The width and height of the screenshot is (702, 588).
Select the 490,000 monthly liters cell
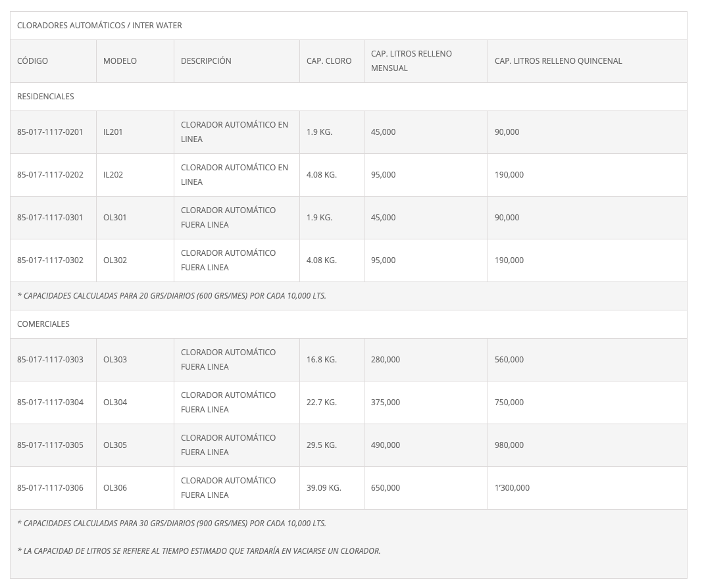pyautogui.click(x=426, y=445)
